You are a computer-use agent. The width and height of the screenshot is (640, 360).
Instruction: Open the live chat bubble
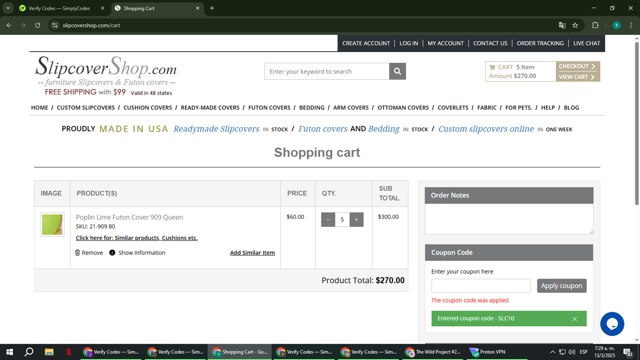[x=612, y=324]
